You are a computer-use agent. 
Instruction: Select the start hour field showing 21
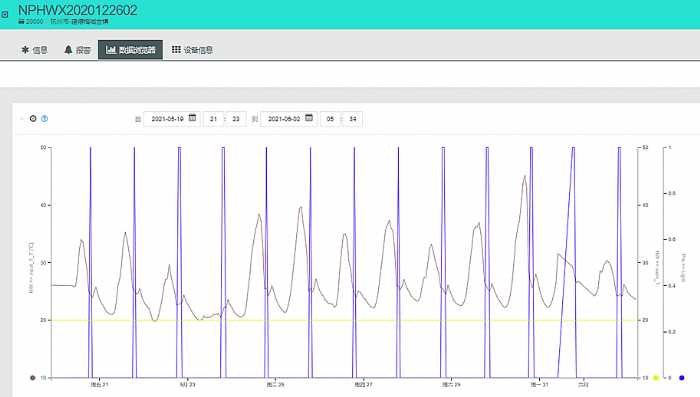[213, 119]
